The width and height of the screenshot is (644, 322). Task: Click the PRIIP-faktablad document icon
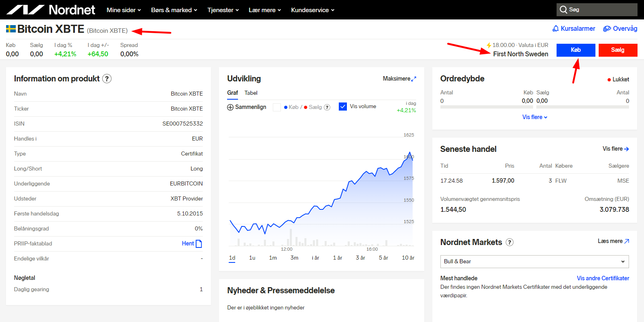(x=199, y=244)
